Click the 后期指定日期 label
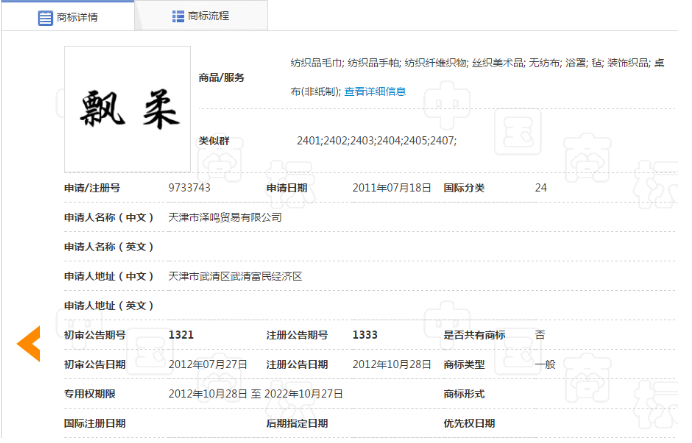Viewport: 692px width, 443px height. [297, 424]
